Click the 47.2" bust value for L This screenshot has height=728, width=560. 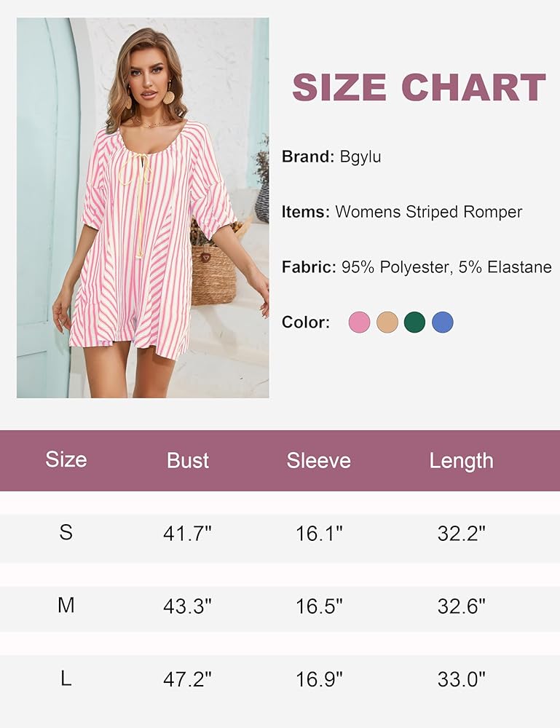(188, 680)
